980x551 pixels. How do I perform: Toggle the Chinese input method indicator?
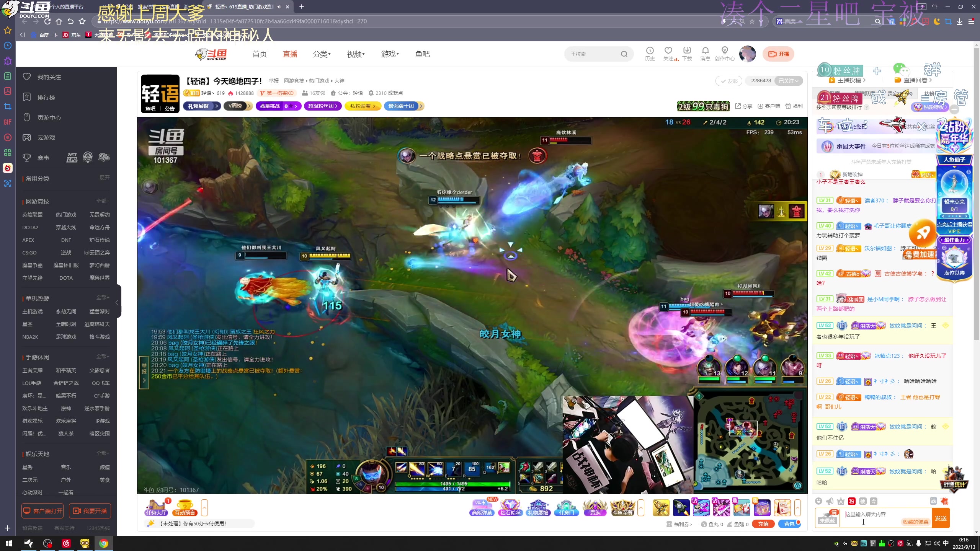click(946, 543)
